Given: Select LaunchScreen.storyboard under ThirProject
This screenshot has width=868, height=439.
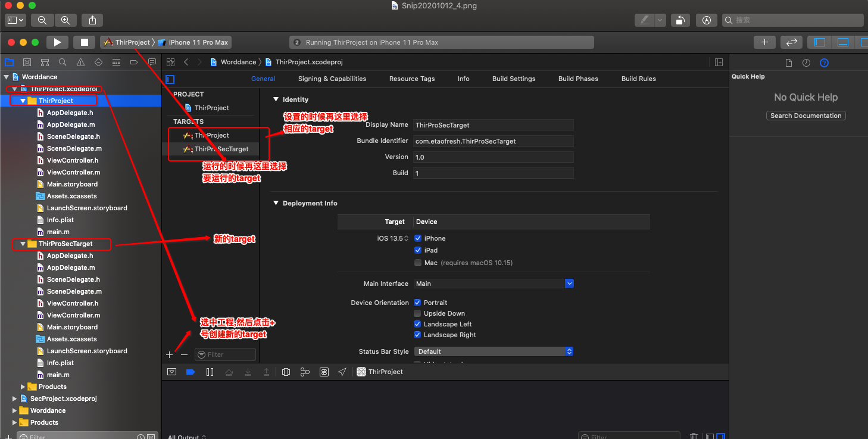Looking at the screenshot, I should tap(87, 208).
